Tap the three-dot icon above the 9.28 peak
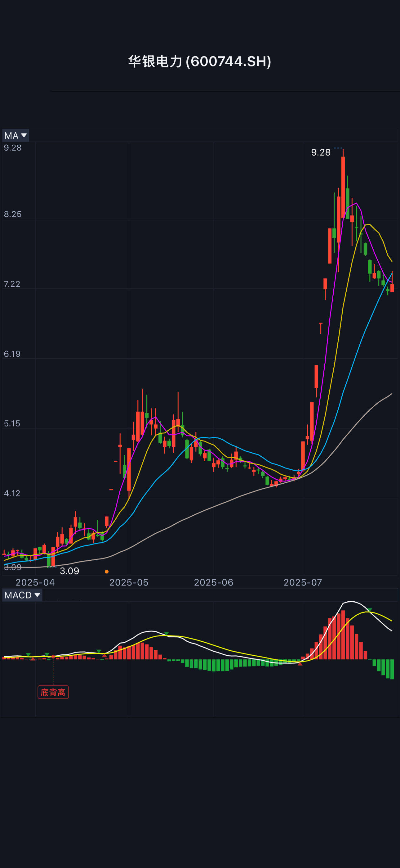This screenshot has height=868, width=400. (338, 148)
